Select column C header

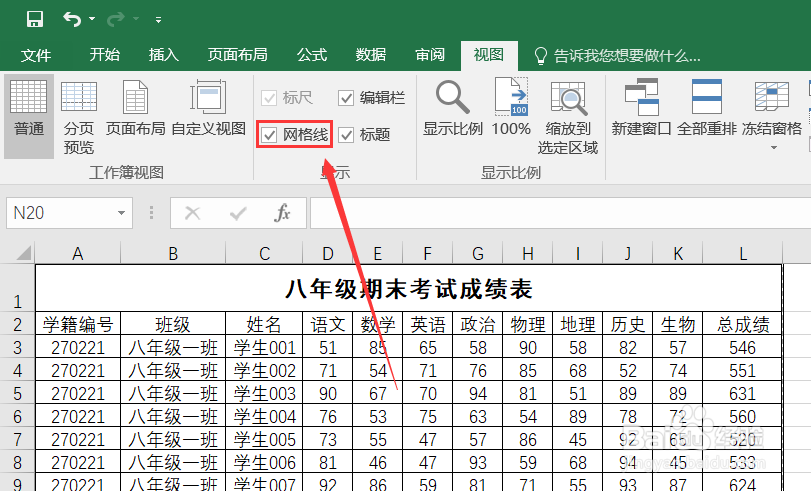pyautogui.click(x=264, y=254)
